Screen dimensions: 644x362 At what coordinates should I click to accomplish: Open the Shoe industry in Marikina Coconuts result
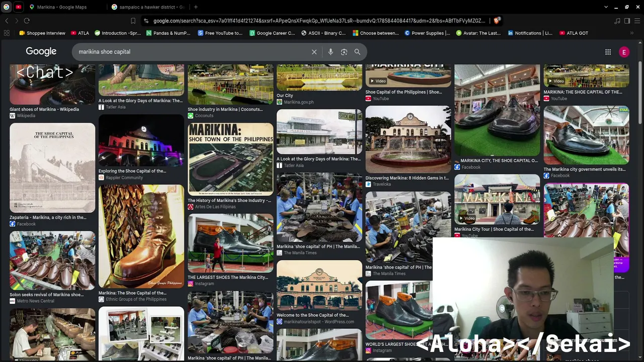[225, 109]
